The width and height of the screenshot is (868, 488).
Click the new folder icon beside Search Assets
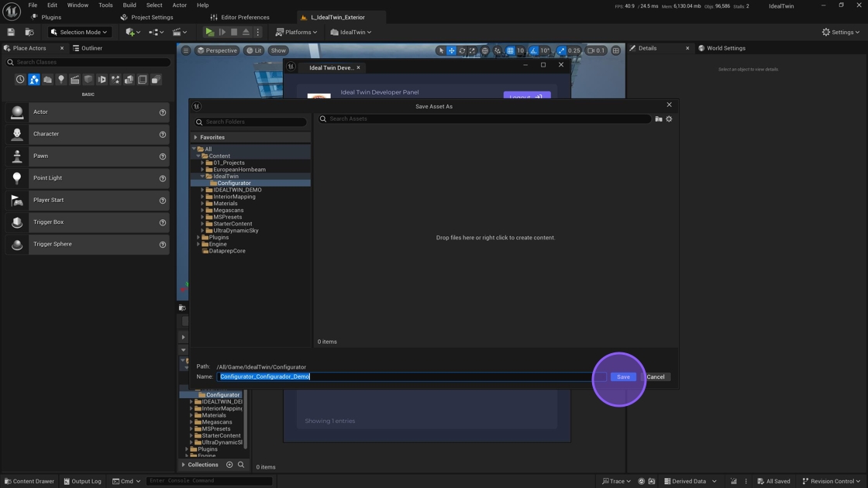click(658, 119)
